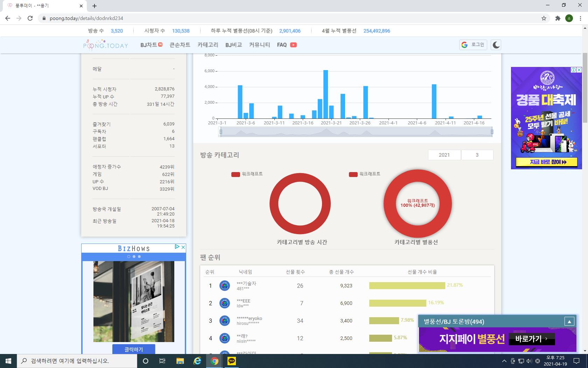Toggle dark mode moon icon
The width and height of the screenshot is (588, 368).
pyautogui.click(x=496, y=45)
